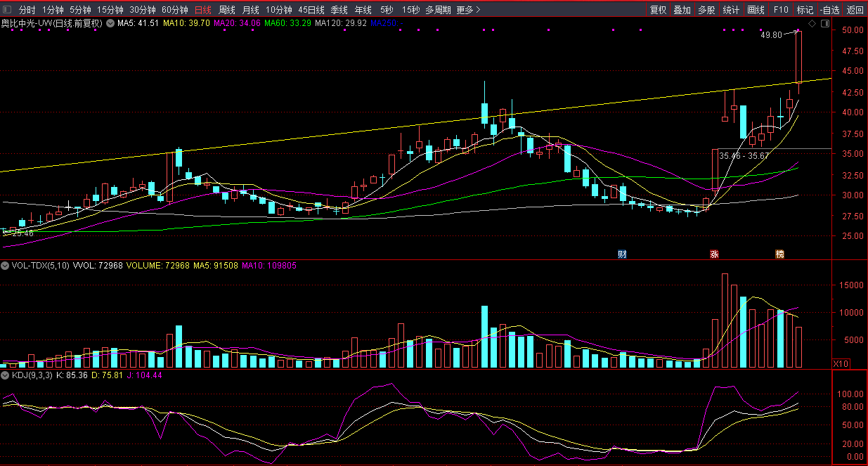Toggle 叠加 overlay of another stock
This screenshot has height=466, width=868.
point(682,10)
